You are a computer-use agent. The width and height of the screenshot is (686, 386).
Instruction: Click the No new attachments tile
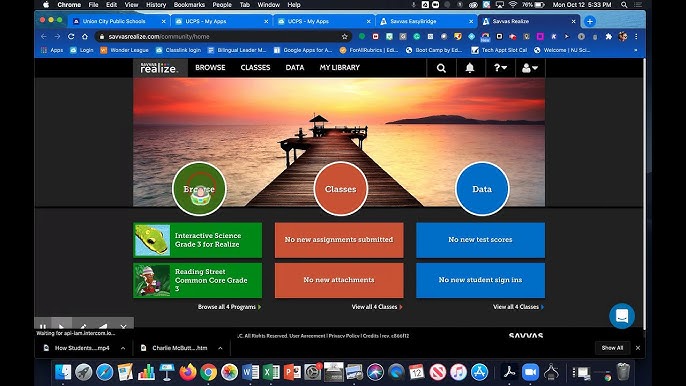[339, 280]
